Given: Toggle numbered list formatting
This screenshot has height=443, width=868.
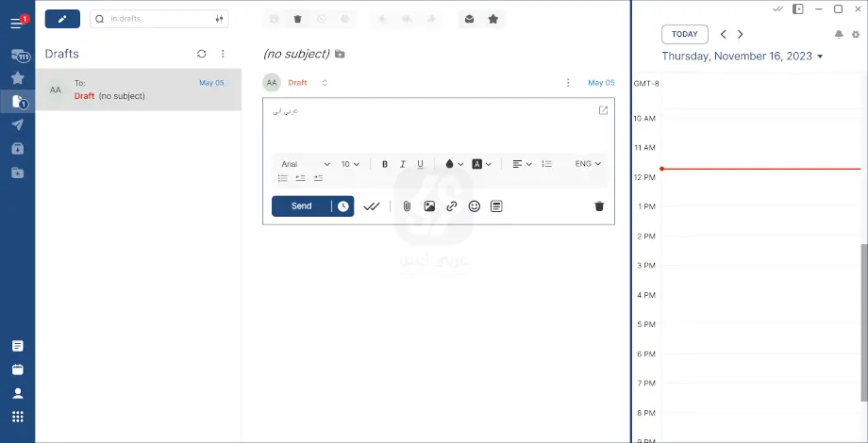Looking at the screenshot, I should pyautogui.click(x=547, y=164).
